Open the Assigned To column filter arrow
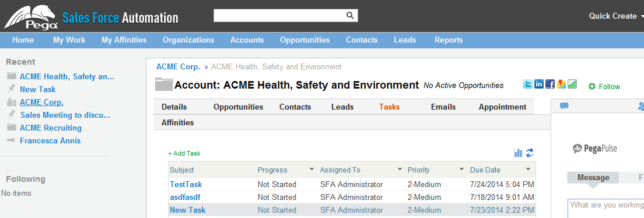 400,170
